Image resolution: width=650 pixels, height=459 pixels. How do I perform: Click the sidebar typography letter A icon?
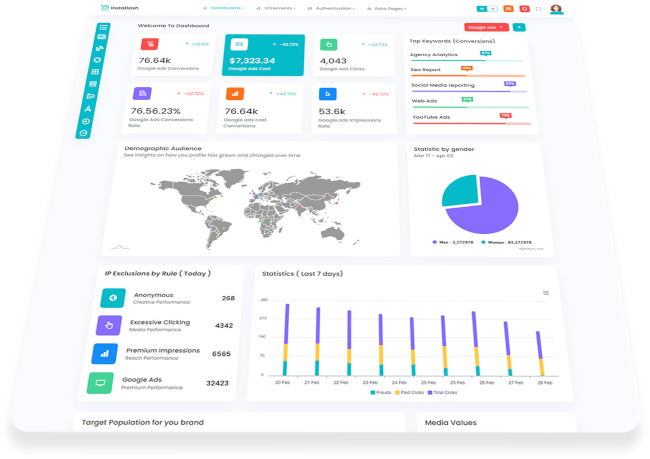(x=88, y=109)
